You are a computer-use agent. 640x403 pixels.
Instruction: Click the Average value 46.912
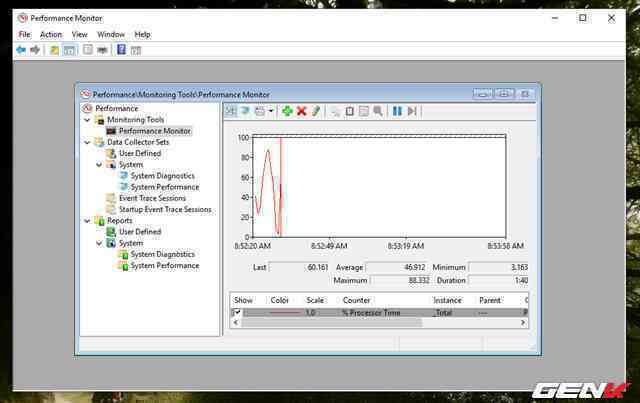pos(396,267)
